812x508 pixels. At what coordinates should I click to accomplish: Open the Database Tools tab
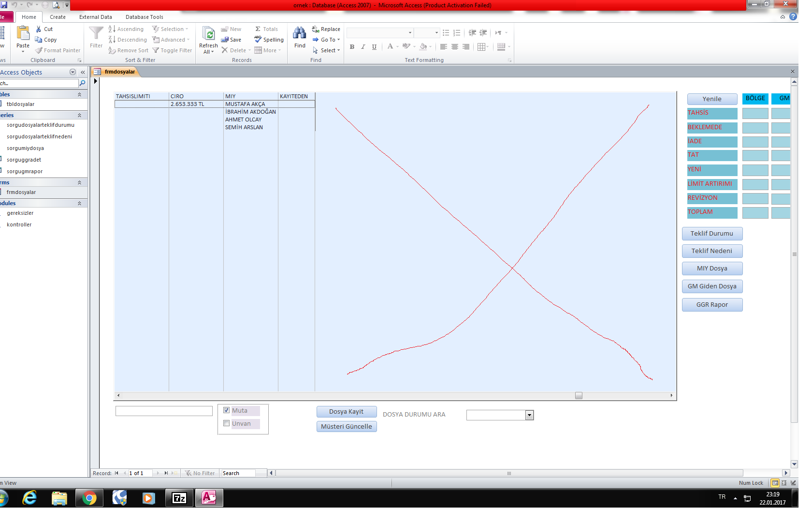144,17
